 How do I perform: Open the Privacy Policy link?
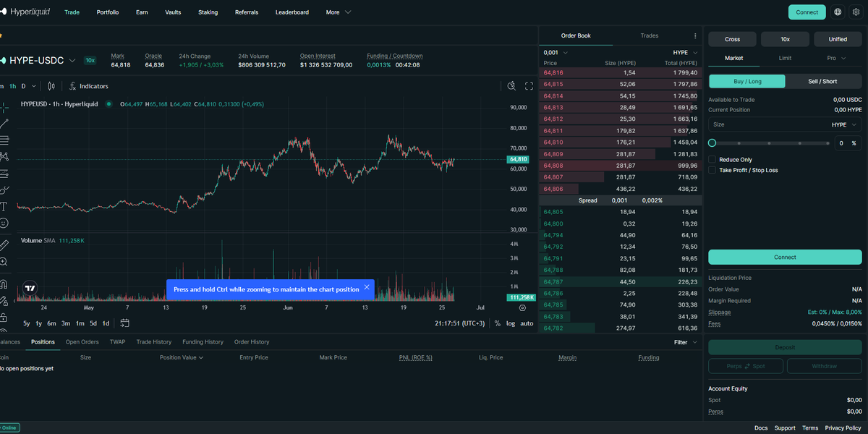coord(843,427)
